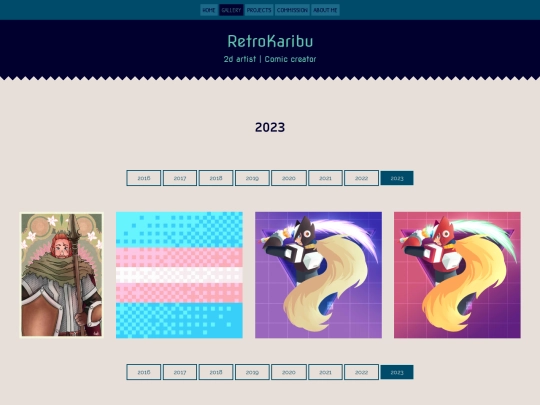540x405 pixels.
Task: Select the top 2016 year button
Action: (x=144, y=178)
